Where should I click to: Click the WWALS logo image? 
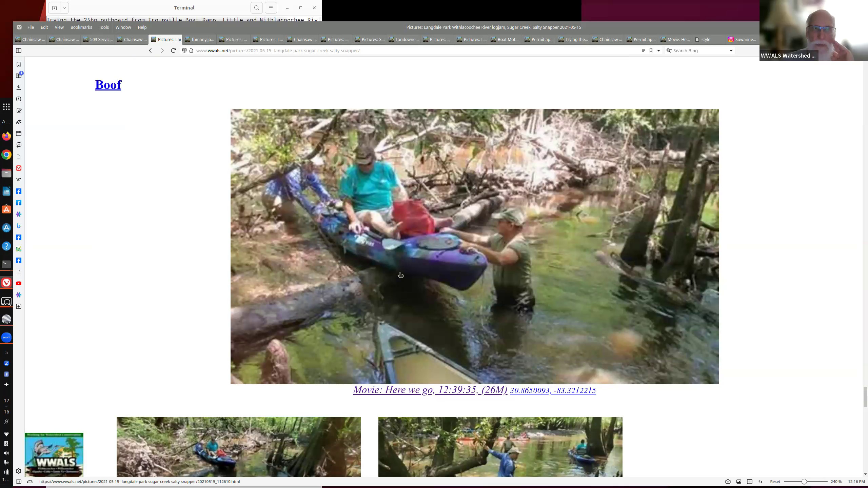click(54, 455)
